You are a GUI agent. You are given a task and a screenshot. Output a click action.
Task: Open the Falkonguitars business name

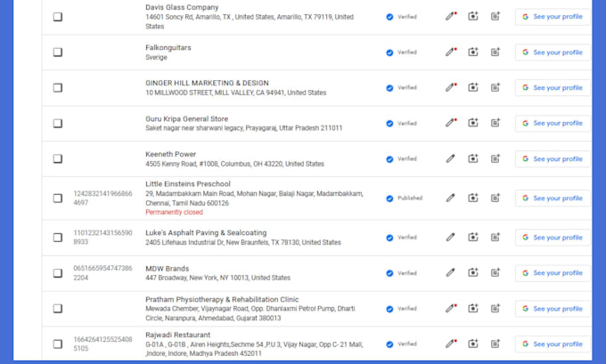click(x=168, y=47)
